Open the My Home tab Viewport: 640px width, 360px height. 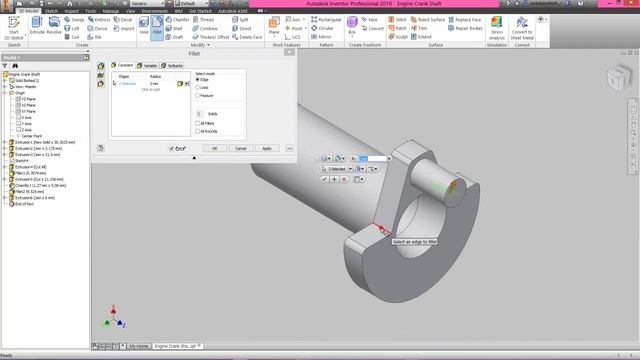pos(138,346)
